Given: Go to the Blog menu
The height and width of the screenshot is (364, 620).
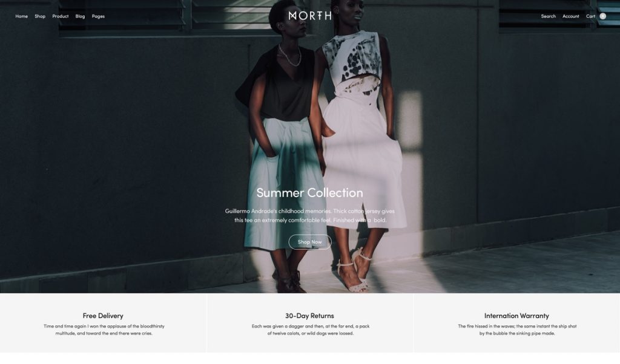Looking at the screenshot, I should tap(81, 16).
